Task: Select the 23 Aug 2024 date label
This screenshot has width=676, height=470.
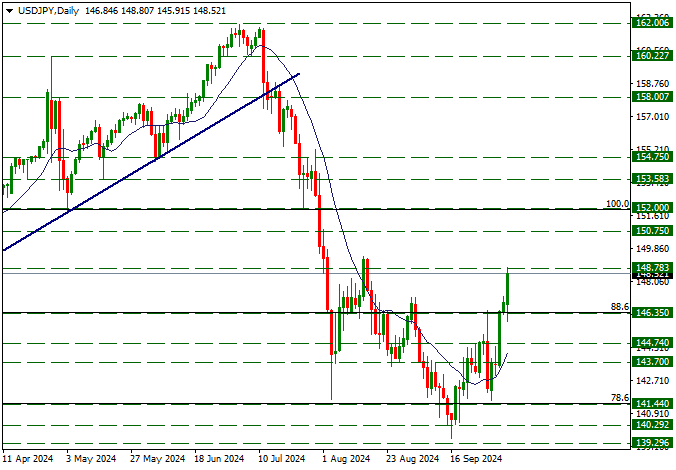Action: [412, 459]
